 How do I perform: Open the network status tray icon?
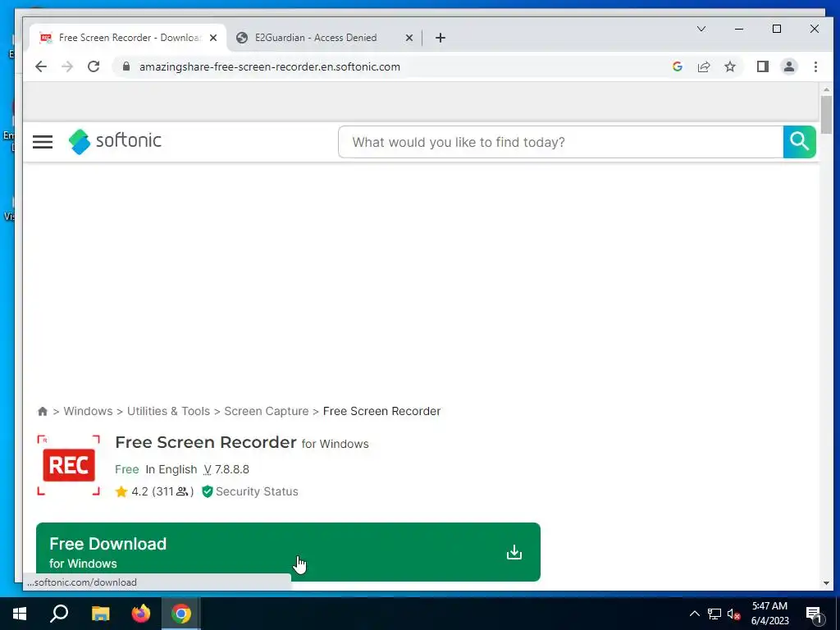(x=714, y=614)
